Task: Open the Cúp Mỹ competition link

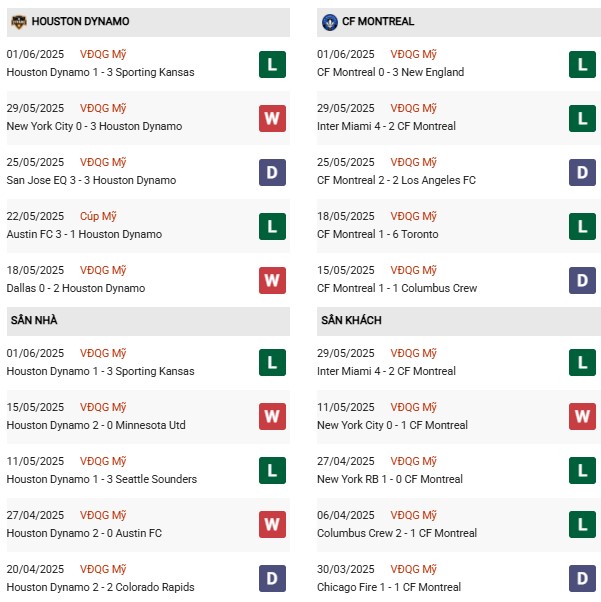Action: (x=98, y=216)
